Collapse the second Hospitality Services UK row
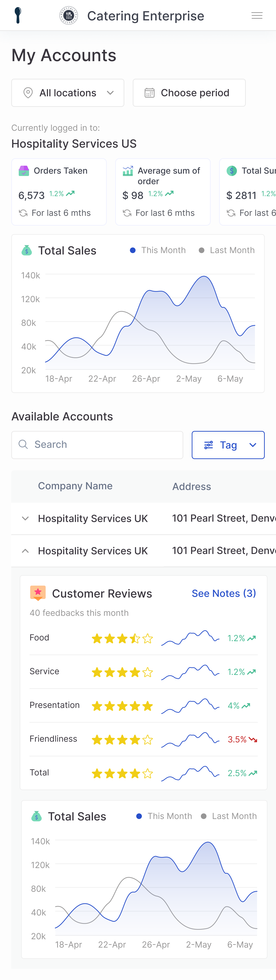Image resolution: width=276 pixels, height=980 pixels. [x=26, y=550]
